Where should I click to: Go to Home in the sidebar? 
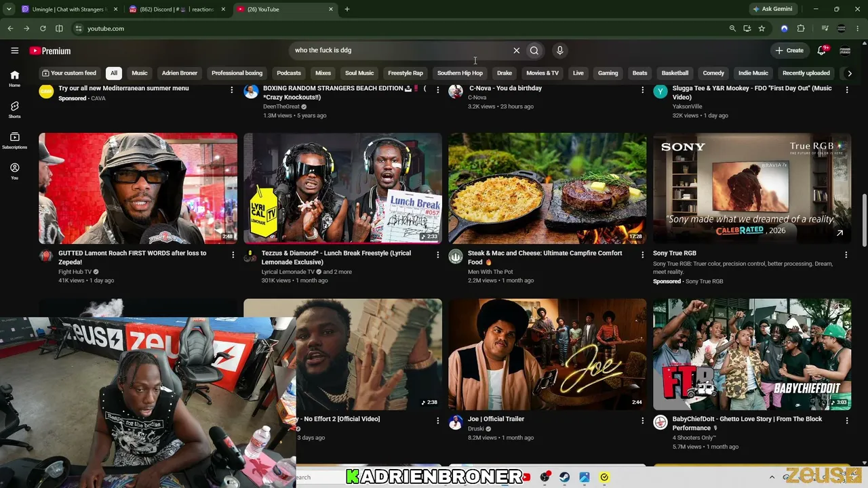pos(14,79)
